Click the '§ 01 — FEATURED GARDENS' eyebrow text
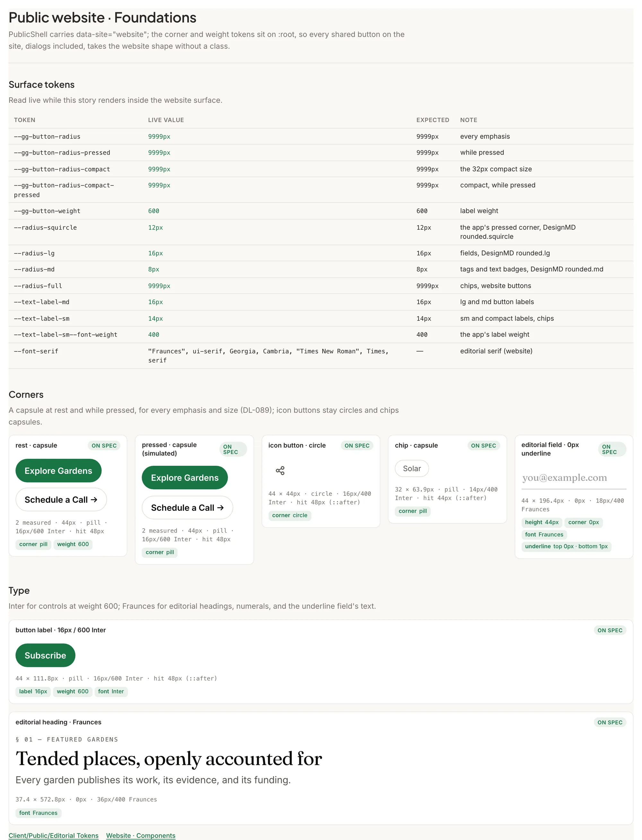The image size is (642, 840). point(67,739)
